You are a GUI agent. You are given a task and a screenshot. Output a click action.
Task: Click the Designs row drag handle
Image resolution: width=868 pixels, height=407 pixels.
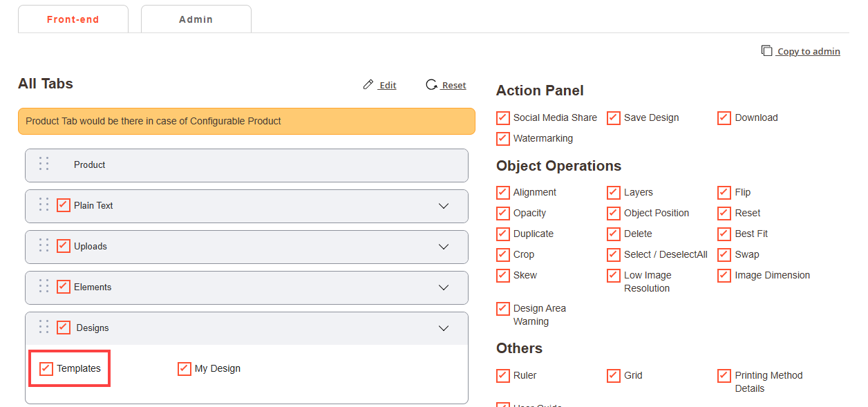click(x=44, y=327)
